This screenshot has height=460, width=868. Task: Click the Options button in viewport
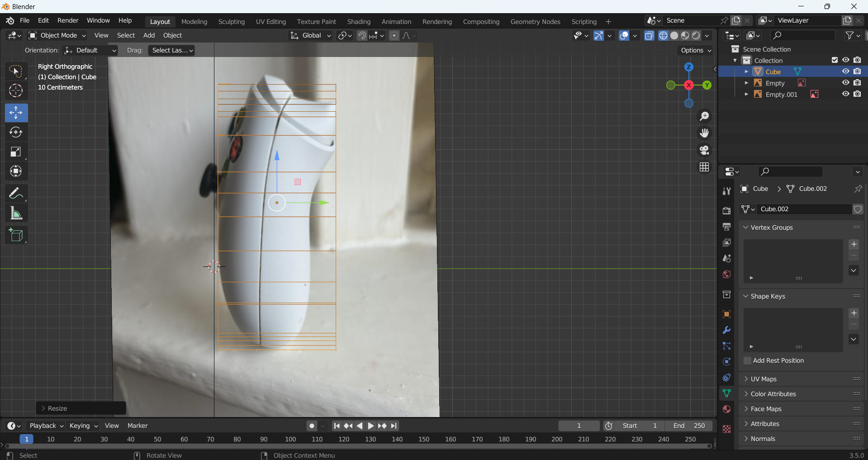[x=696, y=50]
